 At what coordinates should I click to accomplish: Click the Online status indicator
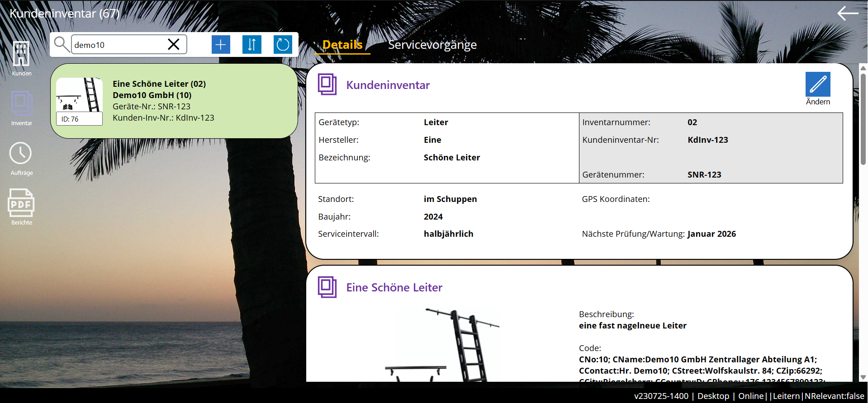pyautogui.click(x=751, y=396)
